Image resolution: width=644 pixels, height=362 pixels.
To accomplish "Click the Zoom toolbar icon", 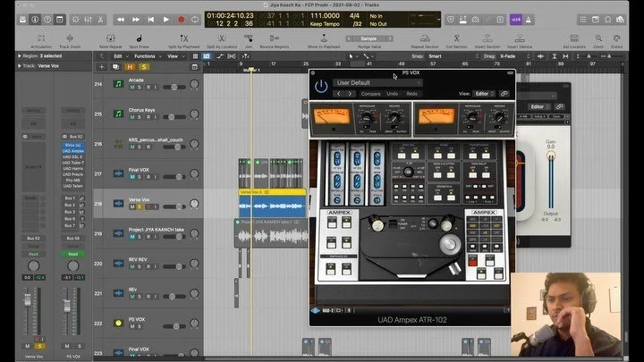I will (598, 38).
